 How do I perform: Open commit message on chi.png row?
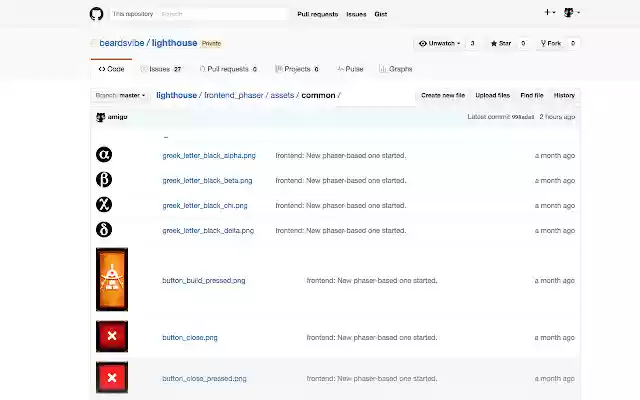341,205
